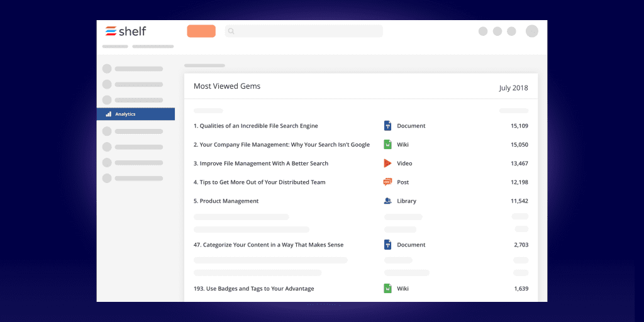Click the Video play icon in row 3
Viewport: 644px width, 322px height.
click(x=387, y=164)
